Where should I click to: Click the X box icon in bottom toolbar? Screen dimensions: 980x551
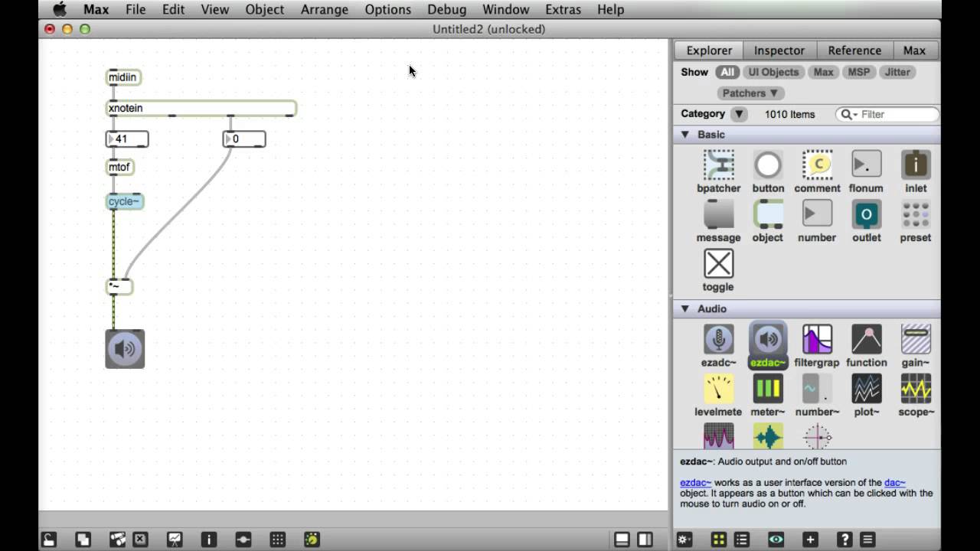coord(140,540)
